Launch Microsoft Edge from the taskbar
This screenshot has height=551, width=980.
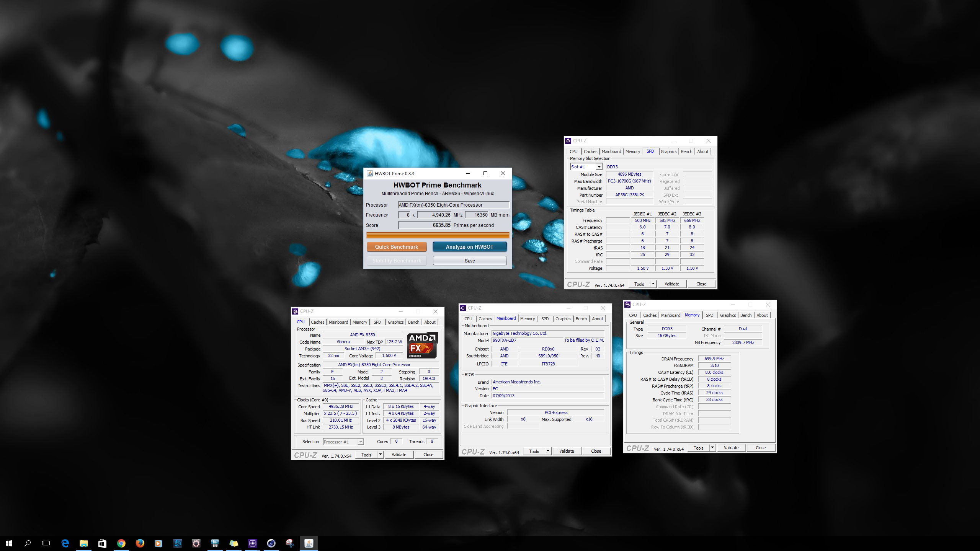click(65, 543)
